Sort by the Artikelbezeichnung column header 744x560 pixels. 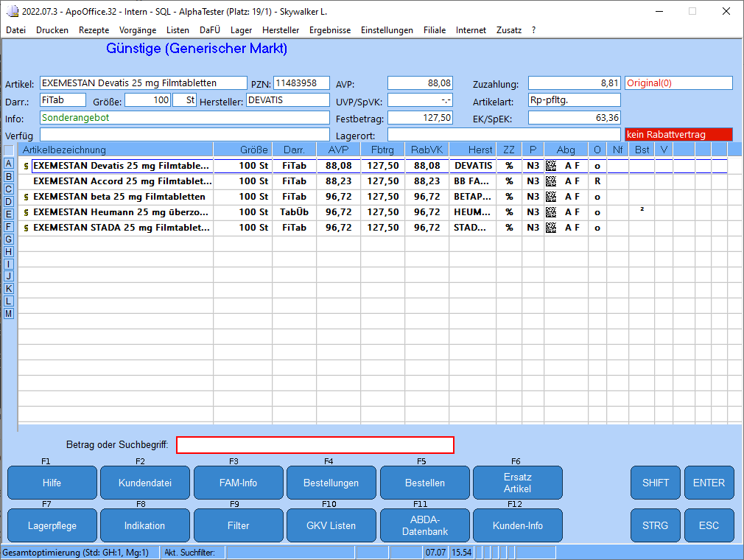116,150
